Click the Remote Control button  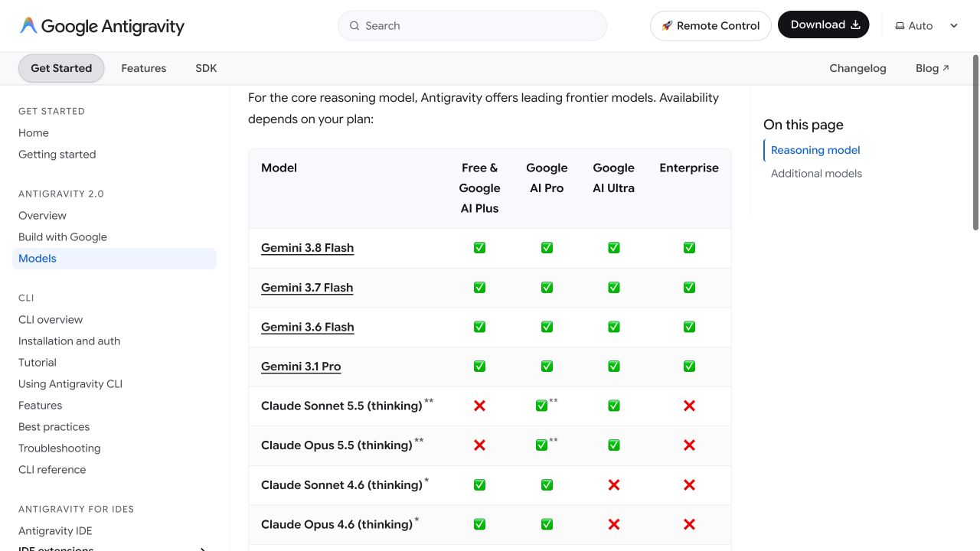click(x=710, y=26)
